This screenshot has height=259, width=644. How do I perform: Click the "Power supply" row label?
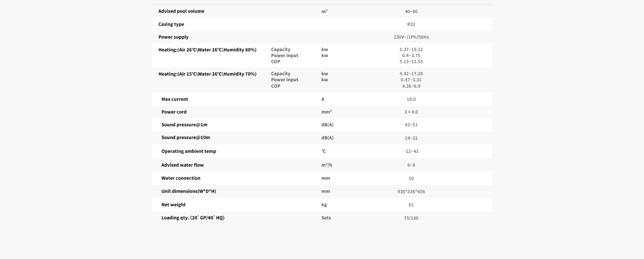point(173,37)
